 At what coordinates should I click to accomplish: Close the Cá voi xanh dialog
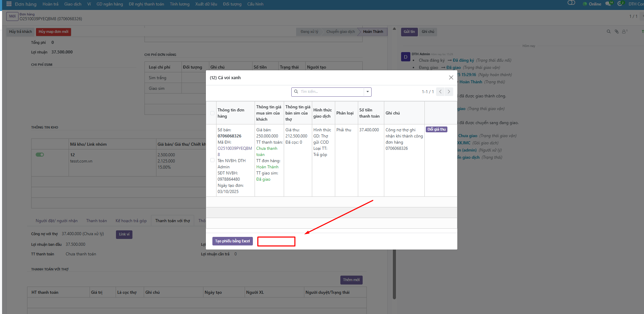[451, 77]
